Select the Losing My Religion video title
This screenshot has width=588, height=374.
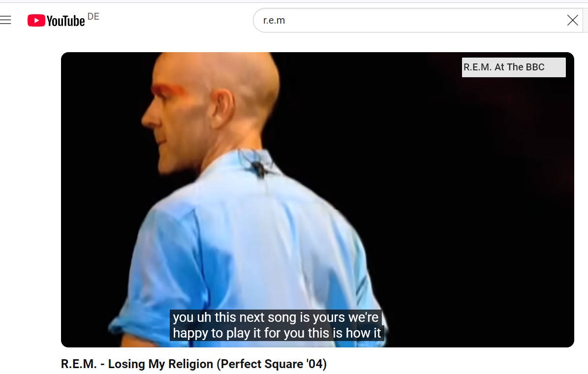pyautogui.click(x=193, y=364)
